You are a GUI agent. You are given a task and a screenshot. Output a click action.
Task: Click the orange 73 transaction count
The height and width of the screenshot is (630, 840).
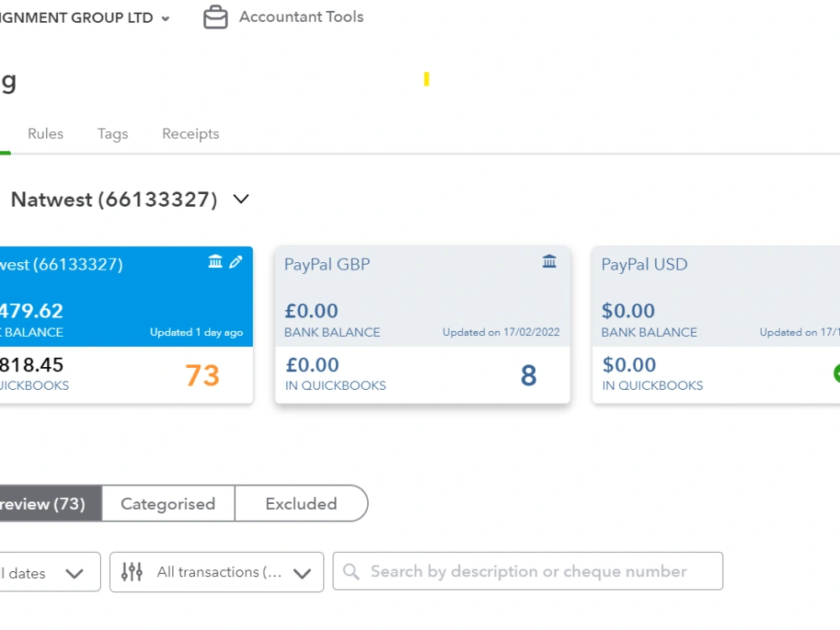tap(201, 375)
